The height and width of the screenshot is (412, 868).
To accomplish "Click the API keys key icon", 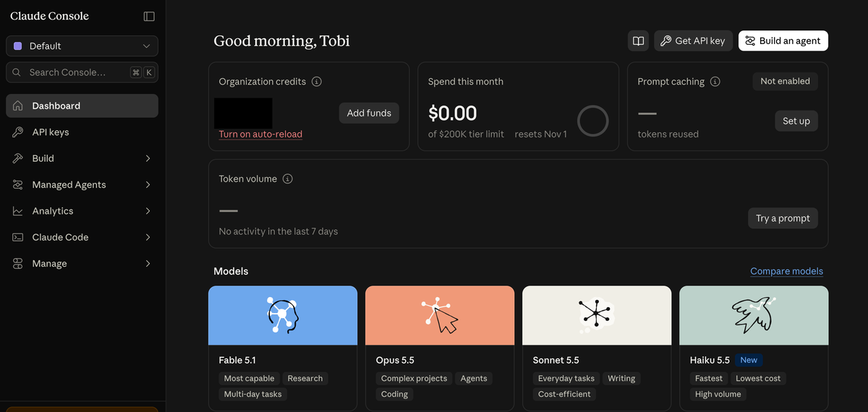I will (18, 132).
